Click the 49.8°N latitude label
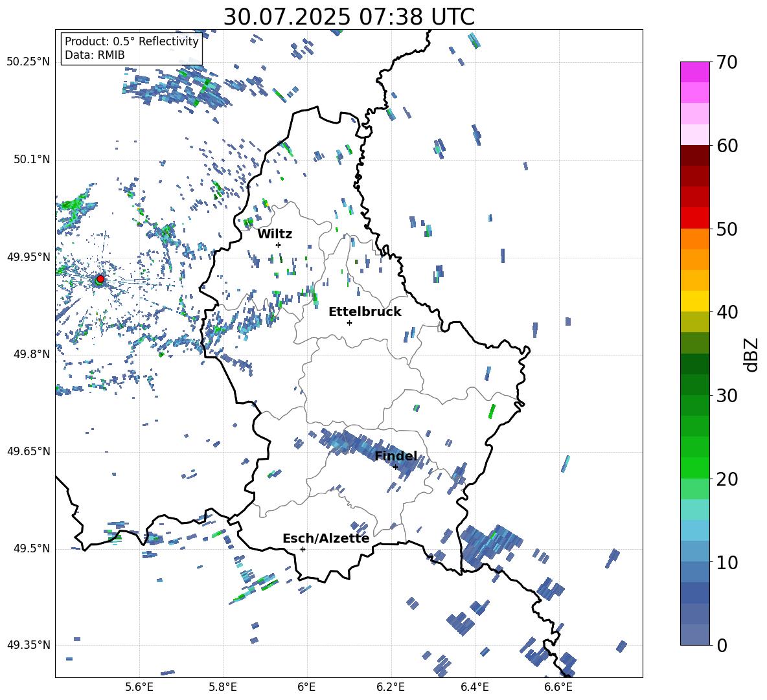The width and height of the screenshot is (767, 700). tap(32, 354)
